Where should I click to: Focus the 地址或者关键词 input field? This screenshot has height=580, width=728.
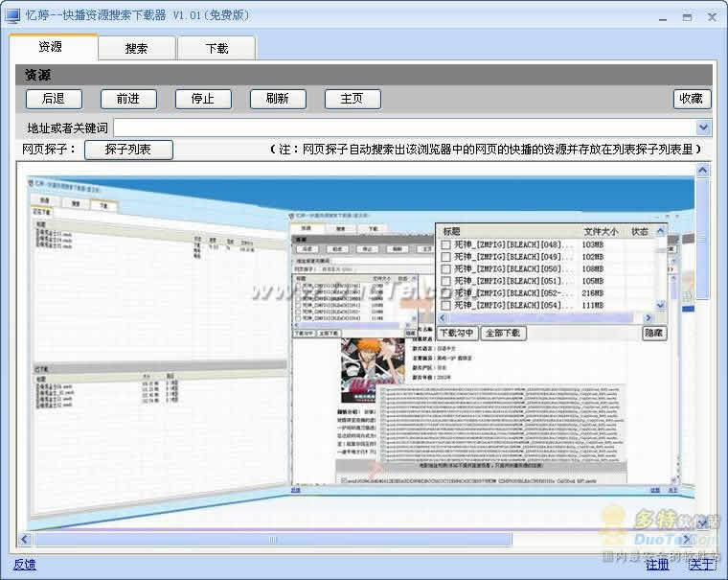pyautogui.click(x=405, y=128)
